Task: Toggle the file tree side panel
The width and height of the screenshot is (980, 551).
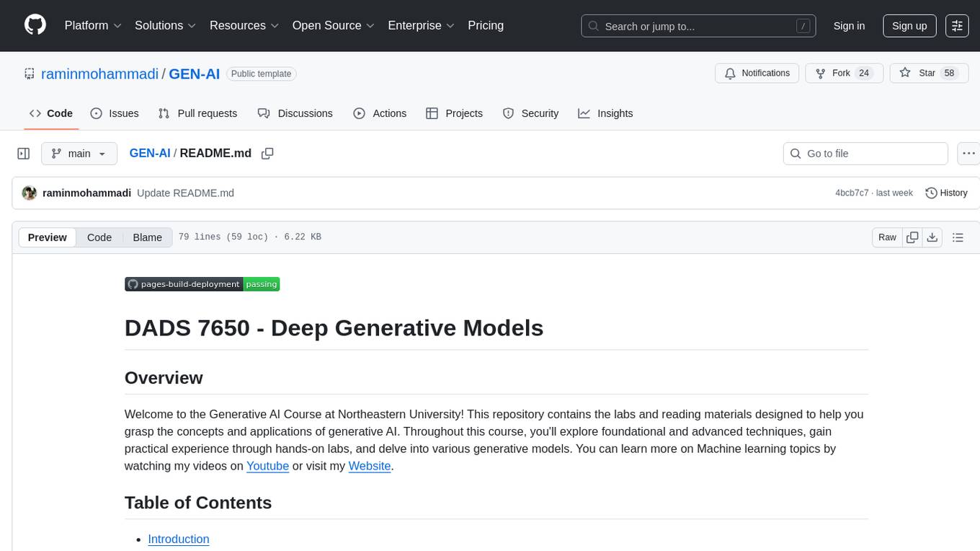Action: (x=24, y=154)
